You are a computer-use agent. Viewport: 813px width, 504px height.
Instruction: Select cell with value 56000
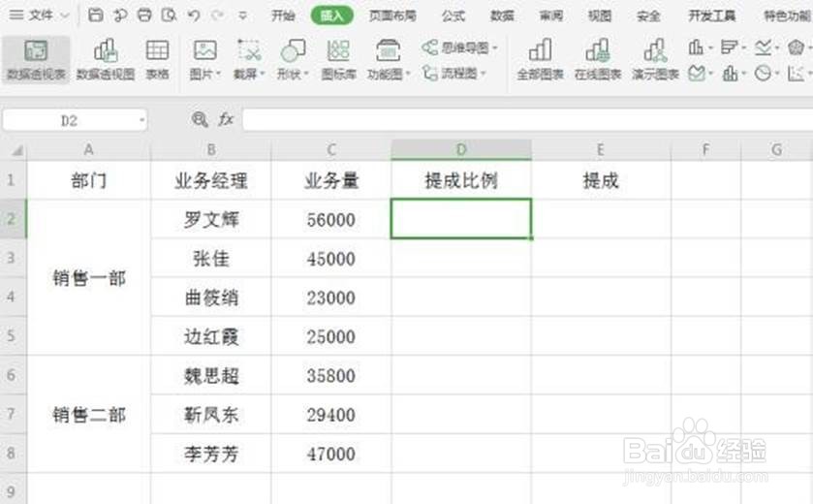click(x=331, y=219)
